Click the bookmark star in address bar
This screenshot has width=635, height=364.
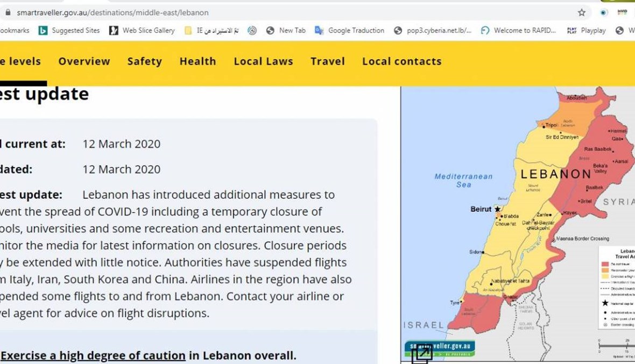(x=582, y=12)
